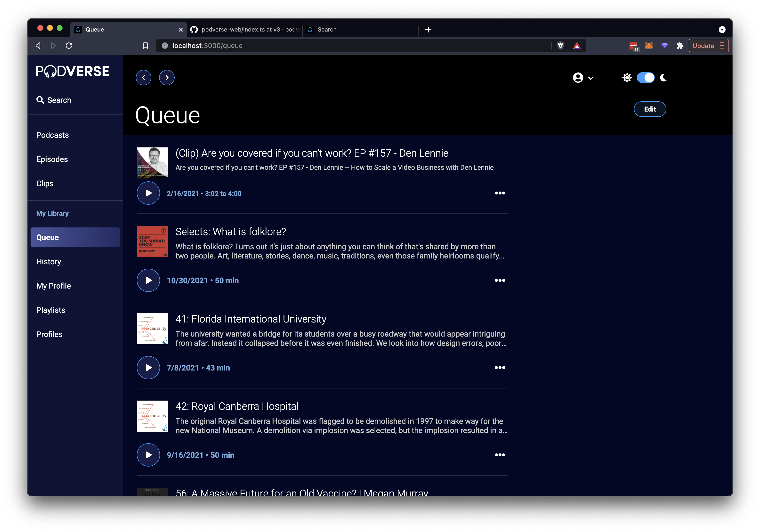Open the Playlists page
The width and height of the screenshot is (760, 532).
pyautogui.click(x=51, y=310)
